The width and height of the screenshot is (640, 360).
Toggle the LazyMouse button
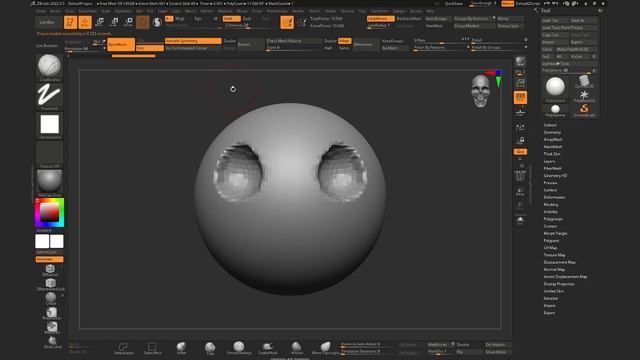pyautogui.click(x=380, y=19)
